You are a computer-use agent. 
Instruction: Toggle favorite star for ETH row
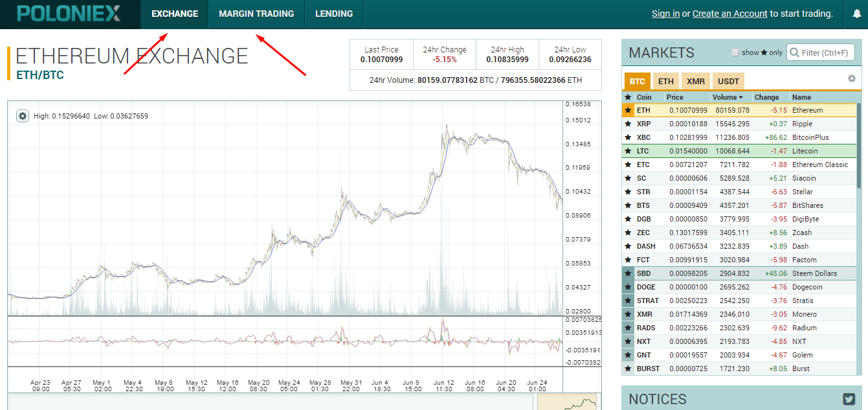point(628,110)
